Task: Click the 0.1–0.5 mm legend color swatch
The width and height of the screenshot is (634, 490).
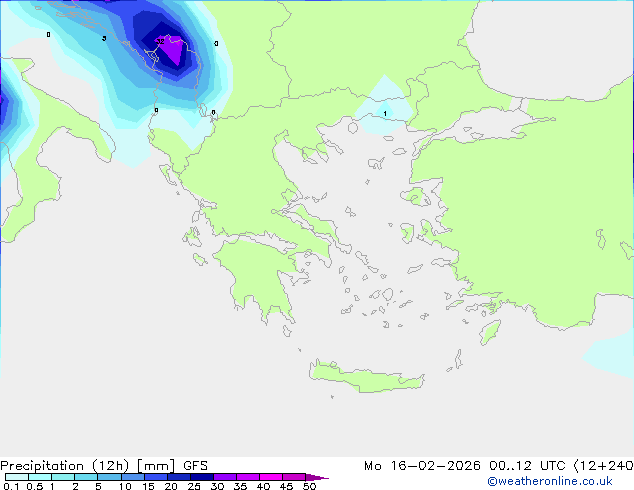Action: [17, 477]
